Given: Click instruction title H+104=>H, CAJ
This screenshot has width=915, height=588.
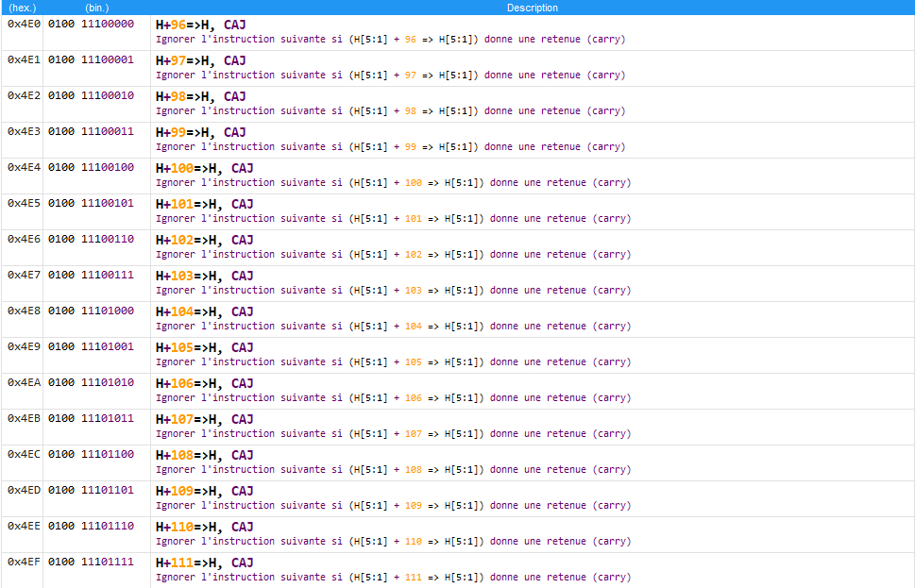Looking at the screenshot, I should (205, 312).
